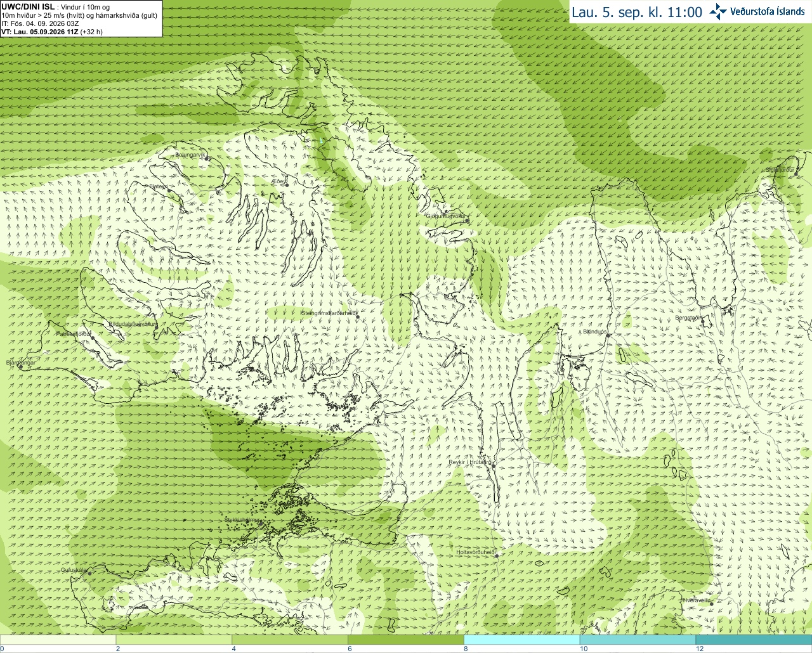Pick the pale 0–2 legend color segment
This screenshot has height=653, width=812.
click(x=58, y=640)
